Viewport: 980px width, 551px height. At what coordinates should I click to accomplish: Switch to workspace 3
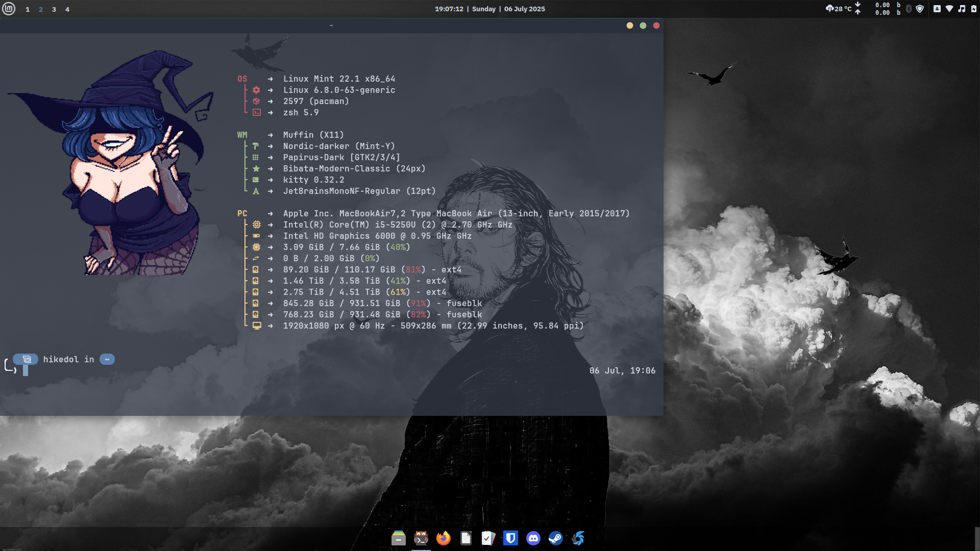click(54, 9)
